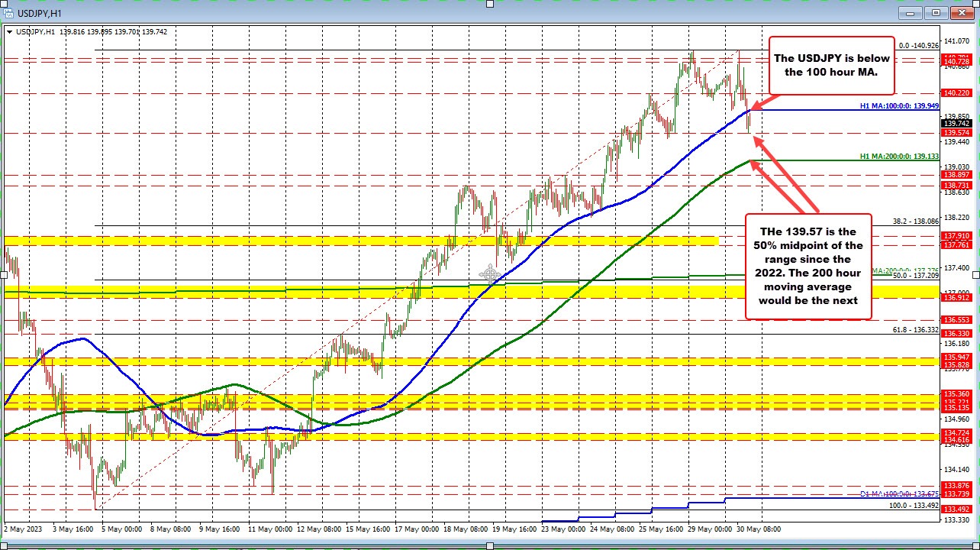Viewport: 980px width, 550px height.
Task: Click the 30 May 08:00 time axis label
Action: [758, 529]
